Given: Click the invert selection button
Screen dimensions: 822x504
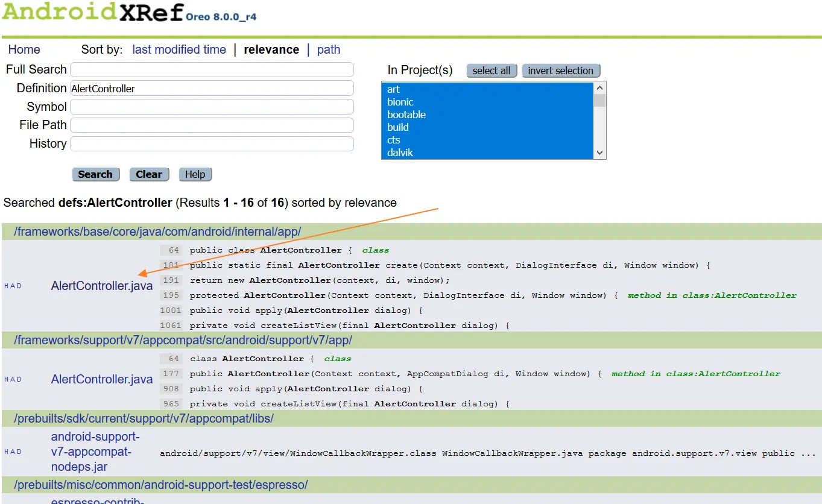Looking at the screenshot, I should pyautogui.click(x=561, y=71).
